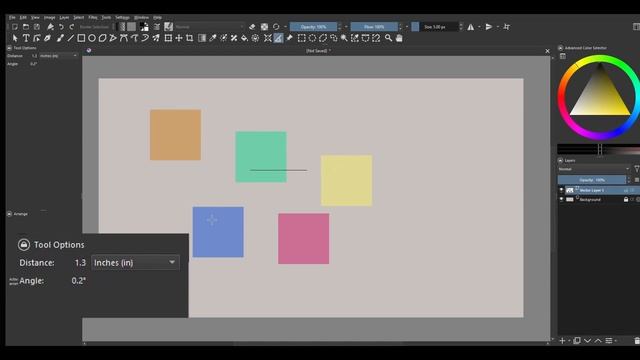Select the Multibrush tool
640x360 pixels.
(156, 38)
